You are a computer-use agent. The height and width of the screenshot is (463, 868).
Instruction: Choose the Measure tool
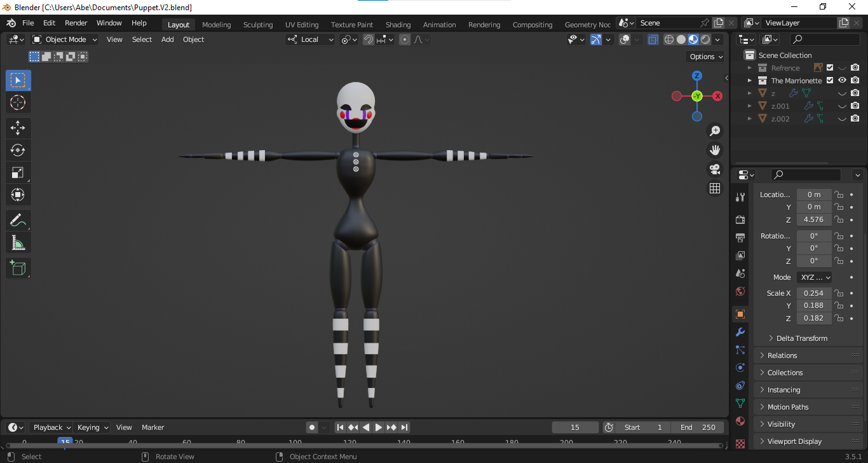click(x=18, y=243)
